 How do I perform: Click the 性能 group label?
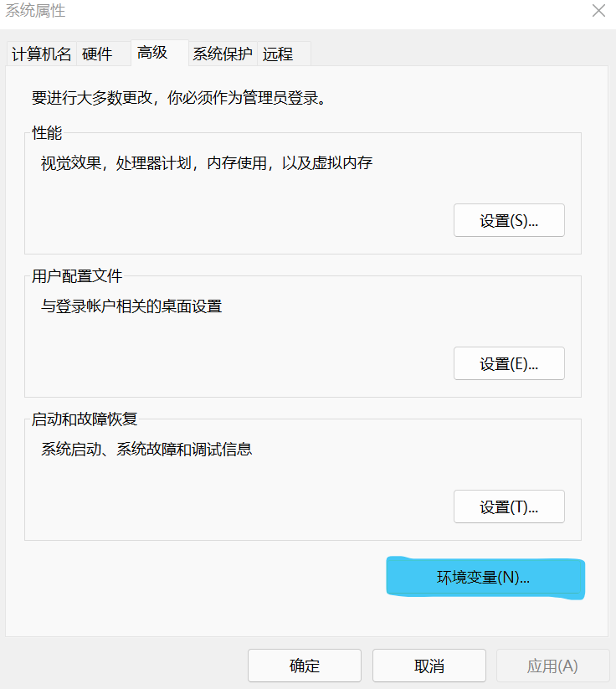47,133
